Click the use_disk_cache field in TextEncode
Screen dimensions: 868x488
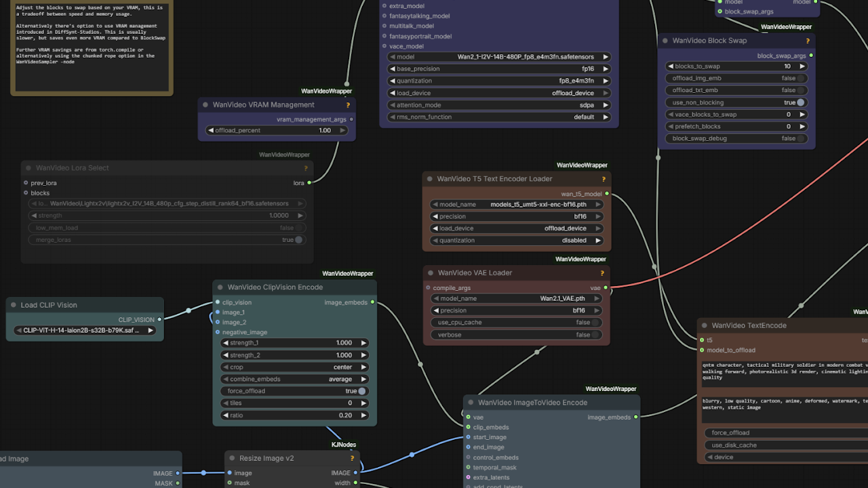pos(786,445)
